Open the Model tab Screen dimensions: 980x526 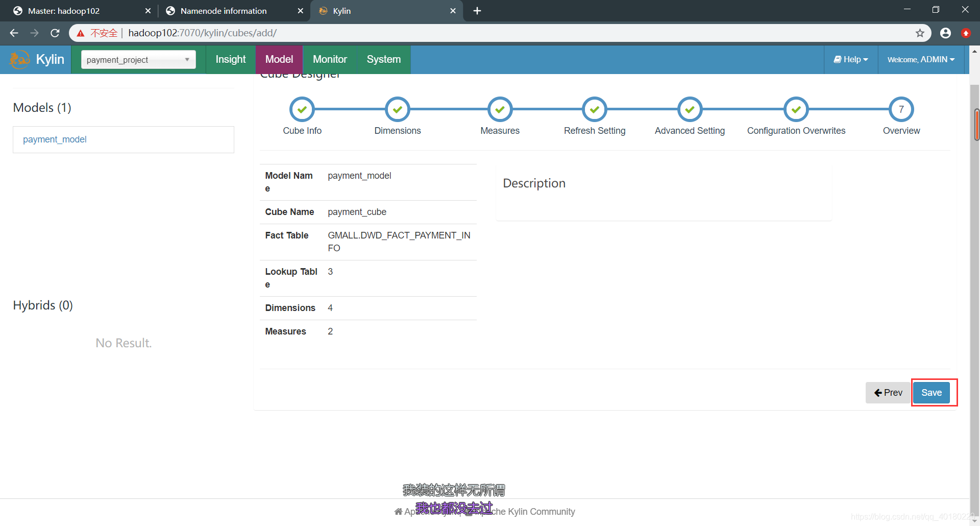tap(279, 60)
